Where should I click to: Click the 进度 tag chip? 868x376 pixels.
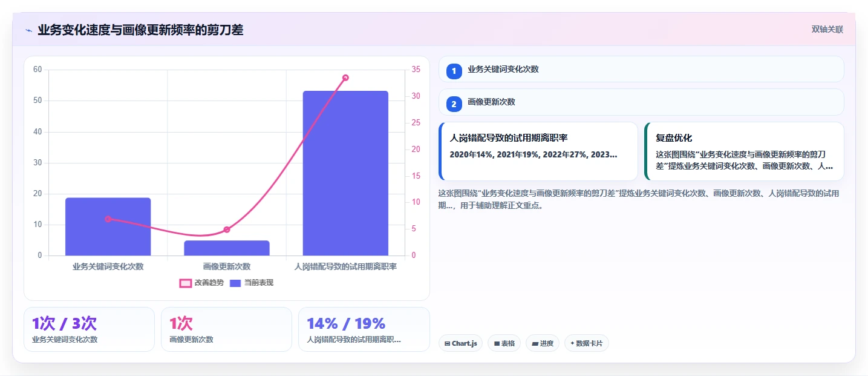point(543,343)
